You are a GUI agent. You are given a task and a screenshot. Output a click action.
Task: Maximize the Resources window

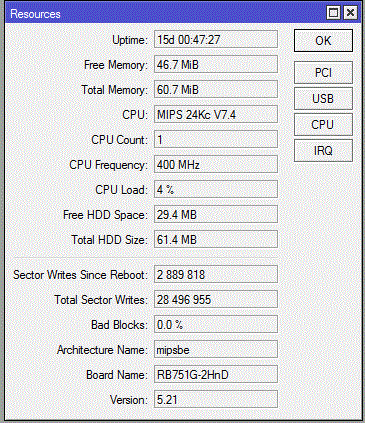click(x=333, y=13)
